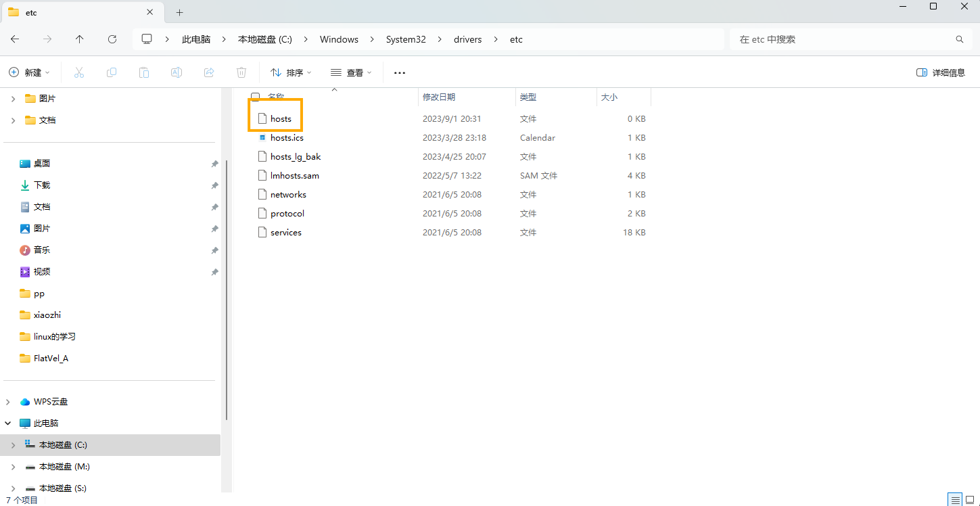
Task: Click 本地磁盘 (C:) breadcrumb
Action: point(265,39)
